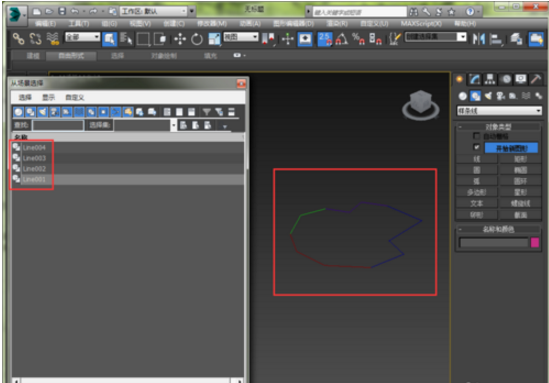Open the 工具(T) menu
The image size is (549, 383).
coord(79,24)
